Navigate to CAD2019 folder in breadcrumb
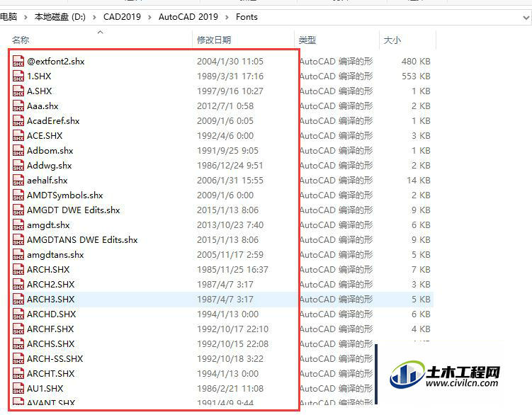This screenshot has height=415, width=532. tap(122, 17)
